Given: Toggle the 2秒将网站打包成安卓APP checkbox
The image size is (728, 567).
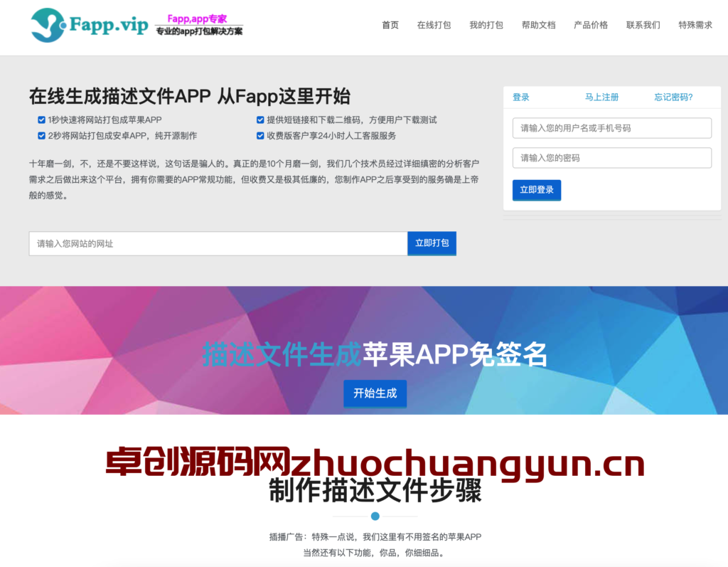Looking at the screenshot, I should tap(41, 136).
